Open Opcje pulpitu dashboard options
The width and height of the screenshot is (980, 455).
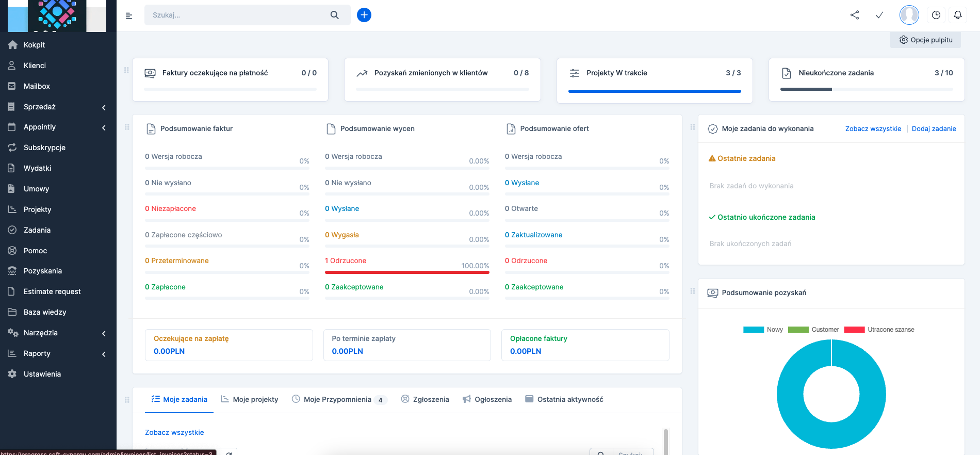coord(926,40)
